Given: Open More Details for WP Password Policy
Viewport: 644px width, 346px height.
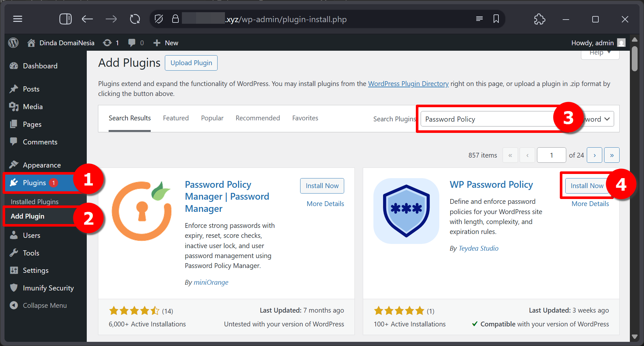Looking at the screenshot, I should click(x=590, y=204).
